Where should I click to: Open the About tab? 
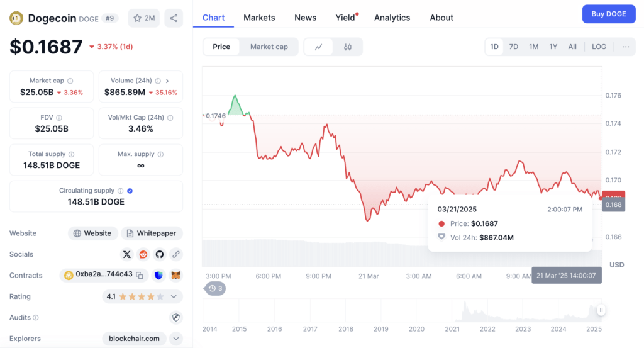(441, 18)
